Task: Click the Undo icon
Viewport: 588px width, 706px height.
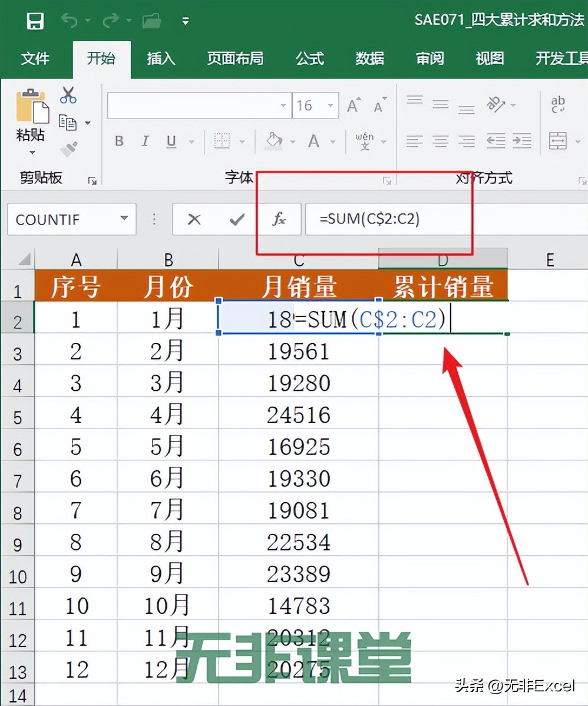Action: coord(70,21)
